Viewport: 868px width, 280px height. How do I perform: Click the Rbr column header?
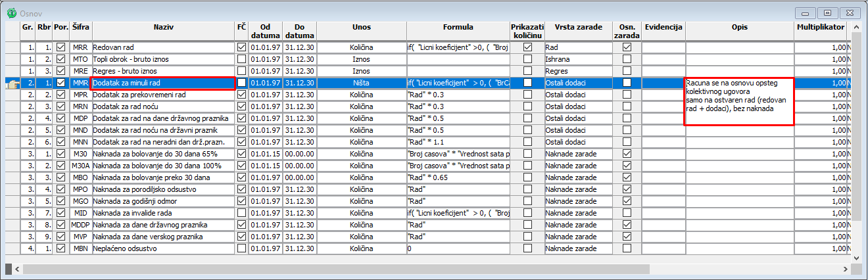(45, 32)
